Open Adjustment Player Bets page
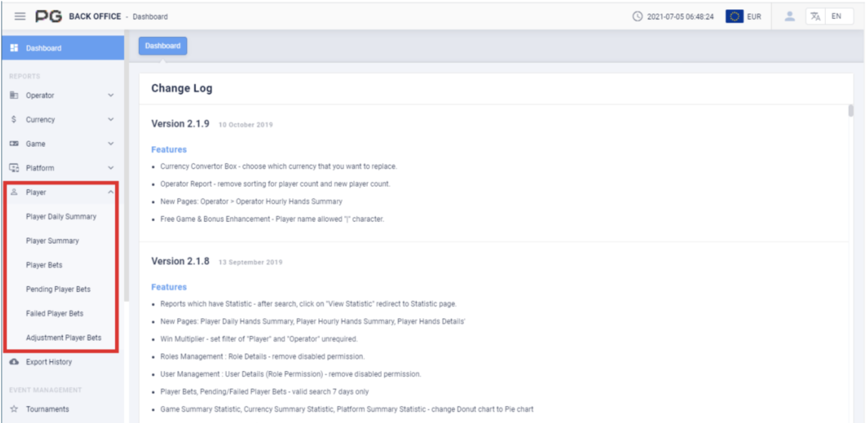Screen dimensions: 868x423 [x=64, y=338]
